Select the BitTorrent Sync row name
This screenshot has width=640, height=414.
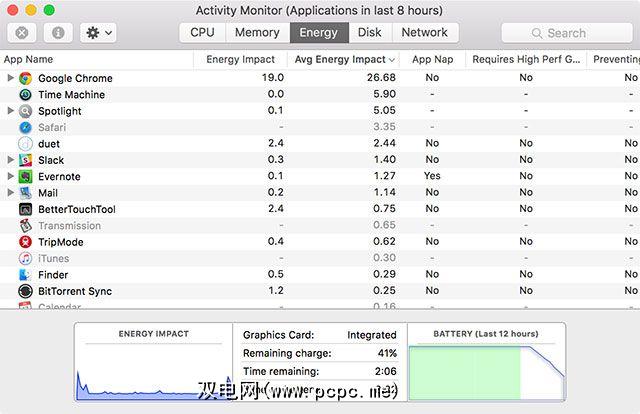point(75,291)
